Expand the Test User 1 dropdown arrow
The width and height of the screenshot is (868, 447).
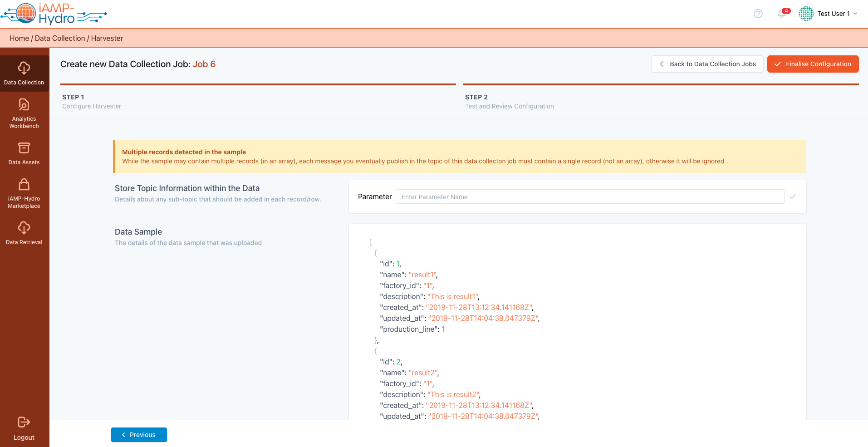coord(855,14)
